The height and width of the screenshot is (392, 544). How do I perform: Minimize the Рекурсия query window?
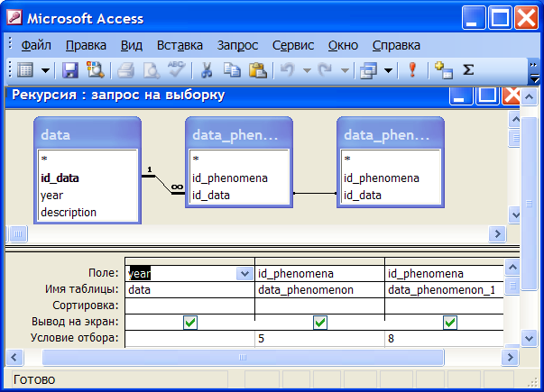coord(460,96)
